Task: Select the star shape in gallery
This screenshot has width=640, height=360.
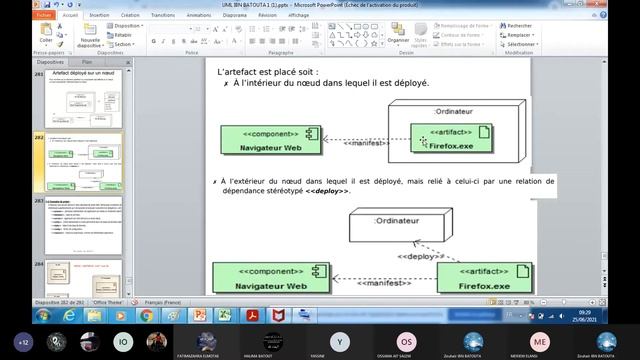Action: click(x=374, y=44)
